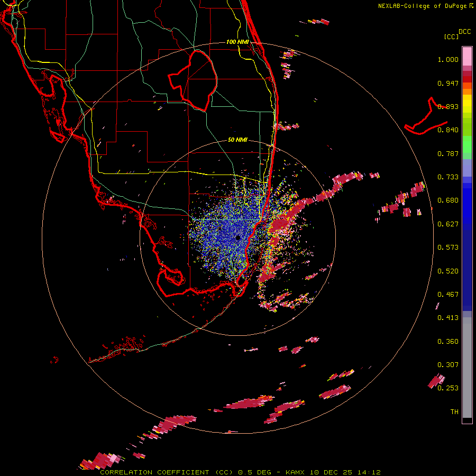Select the 0.360 color scale value

tap(448, 342)
